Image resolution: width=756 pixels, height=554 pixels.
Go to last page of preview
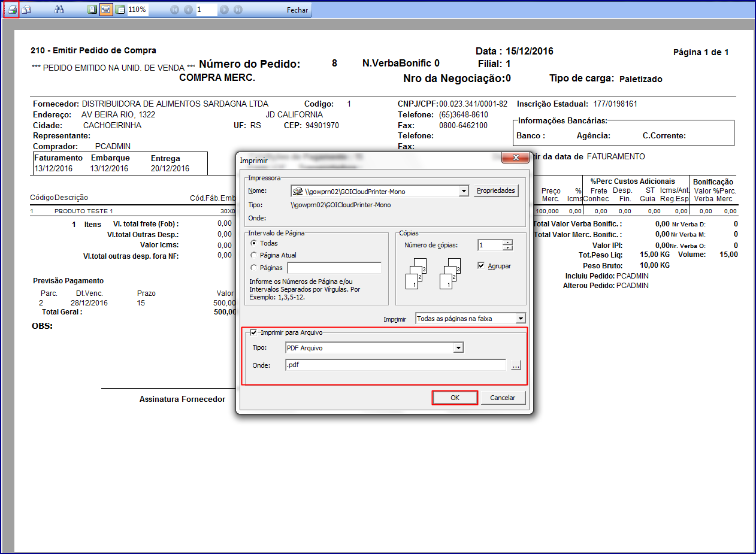click(238, 10)
